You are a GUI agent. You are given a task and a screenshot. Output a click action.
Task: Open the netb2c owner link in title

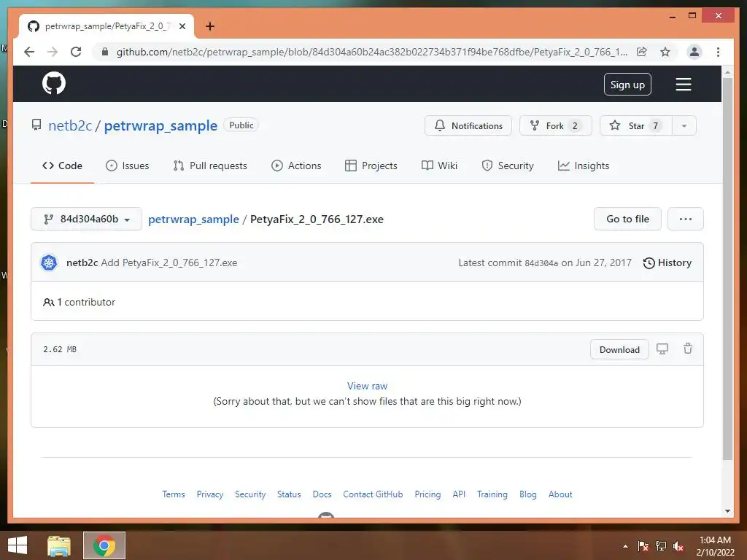pos(70,125)
